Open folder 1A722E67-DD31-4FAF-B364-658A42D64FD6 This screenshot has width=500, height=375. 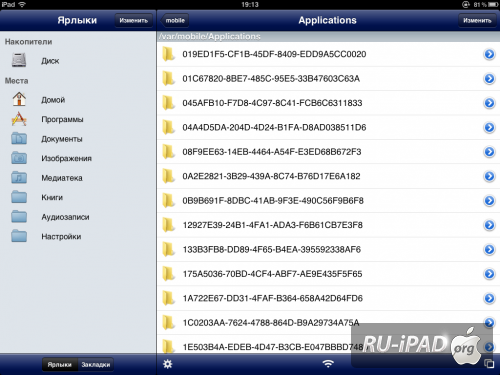(x=328, y=298)
